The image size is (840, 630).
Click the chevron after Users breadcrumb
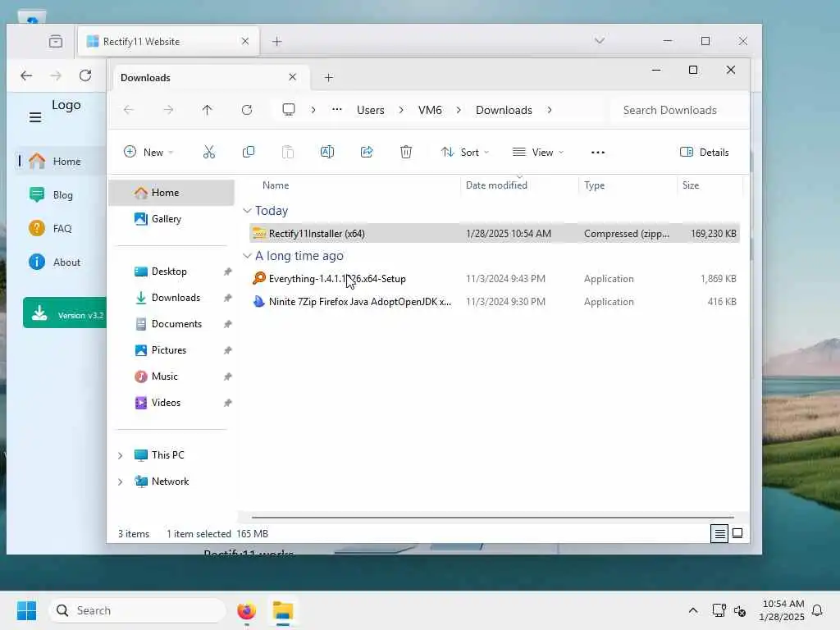pos(401,110)
